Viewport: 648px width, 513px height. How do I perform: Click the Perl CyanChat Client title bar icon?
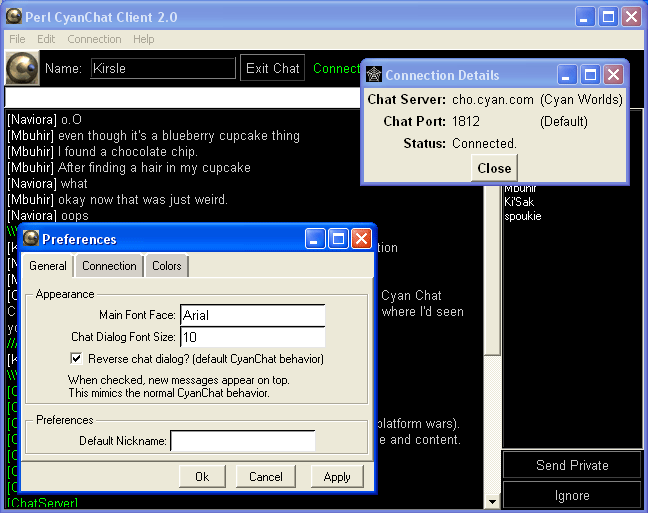14,17
